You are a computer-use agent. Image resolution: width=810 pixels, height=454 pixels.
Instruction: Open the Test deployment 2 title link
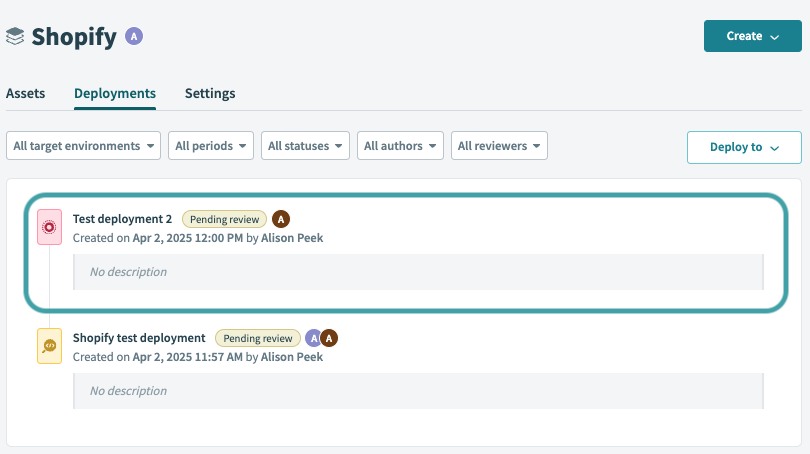122,219
